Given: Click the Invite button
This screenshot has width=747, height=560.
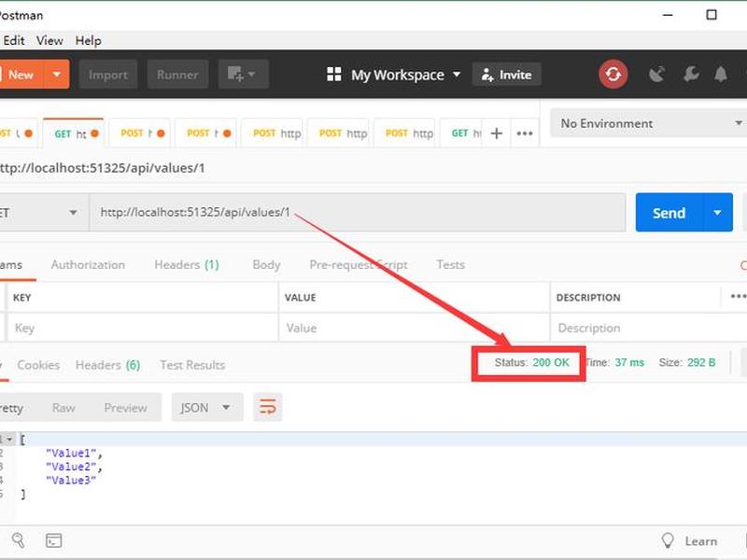Looking at the screenshot, I should tap(507, 75).
